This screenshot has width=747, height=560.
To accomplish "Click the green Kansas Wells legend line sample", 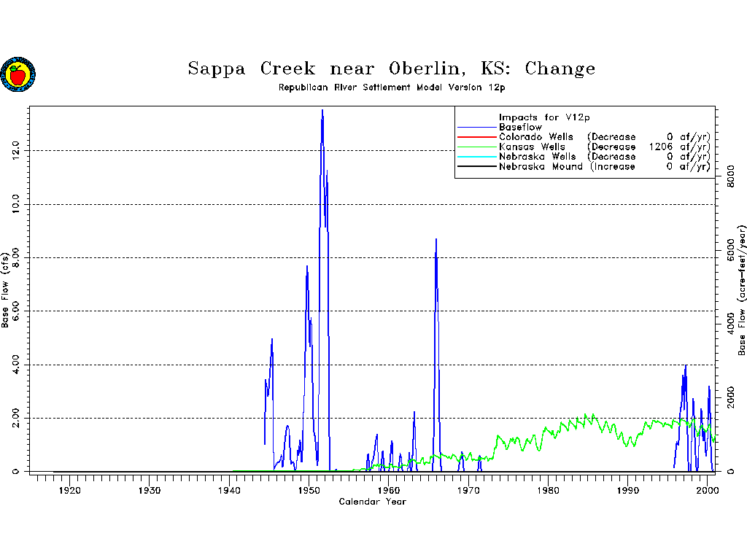I will (x=477, y=147).
